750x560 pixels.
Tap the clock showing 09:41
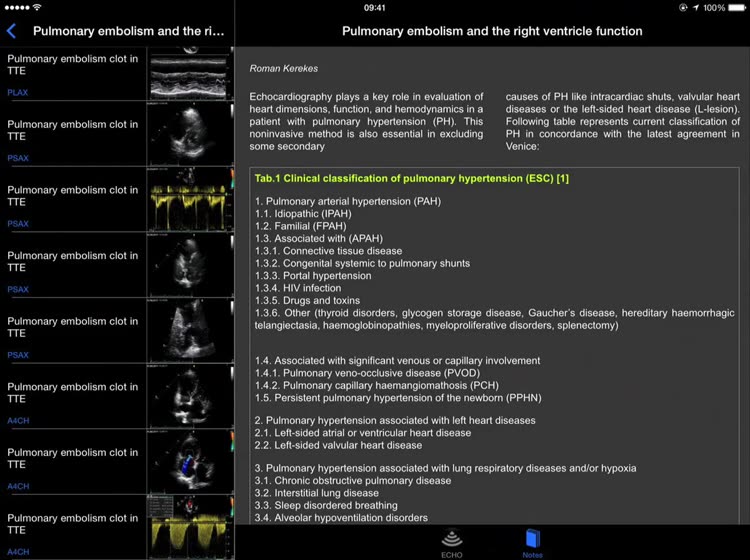point(375,8)
